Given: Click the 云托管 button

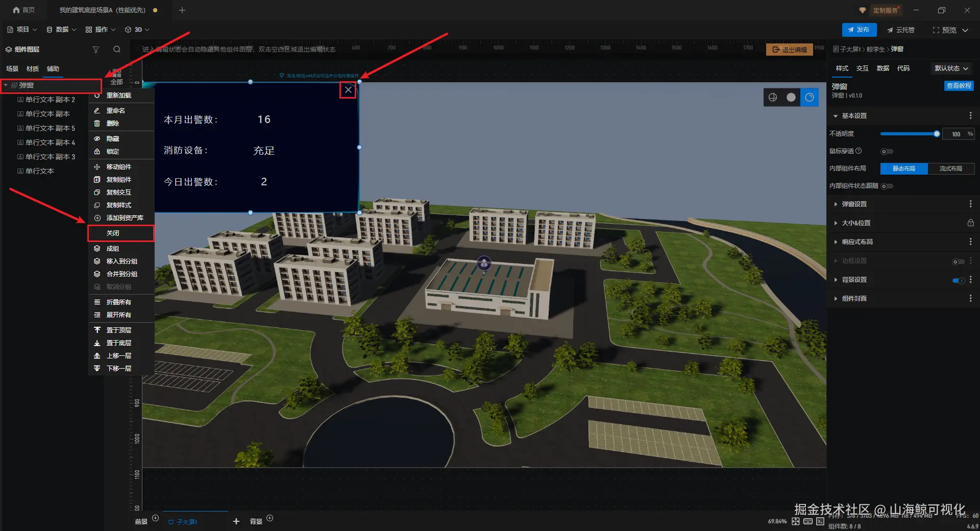Looking at the screenshot, I should pos(901,30).
